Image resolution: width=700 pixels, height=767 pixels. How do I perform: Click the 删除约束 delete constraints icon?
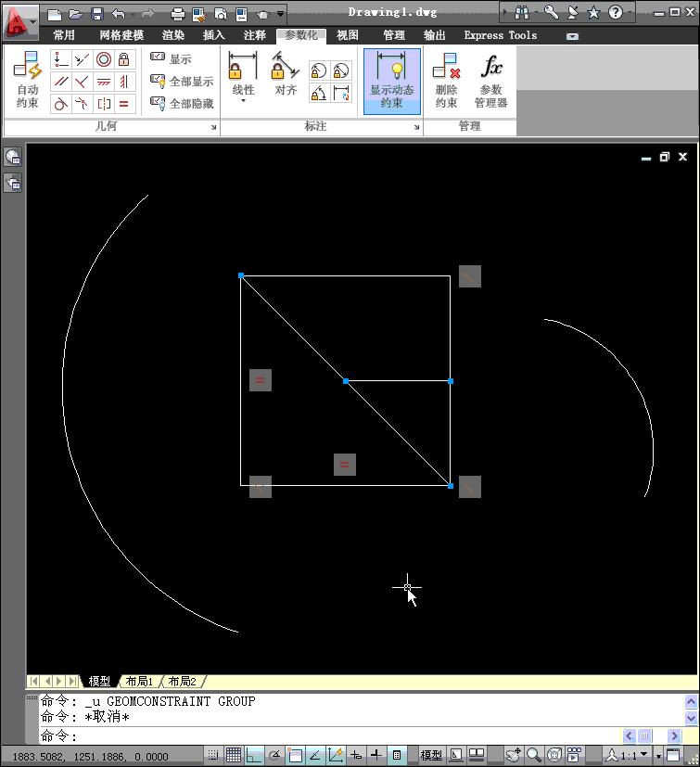click(446, 81)
